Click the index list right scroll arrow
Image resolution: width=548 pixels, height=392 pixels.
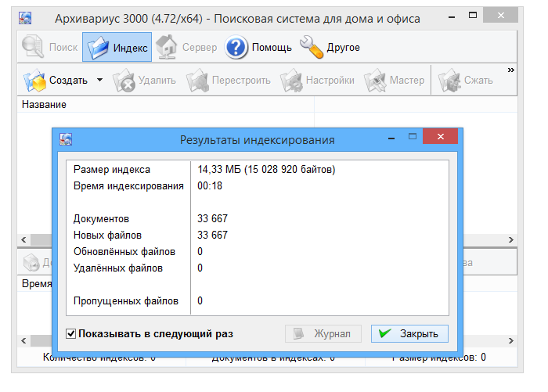click(511, 239)
